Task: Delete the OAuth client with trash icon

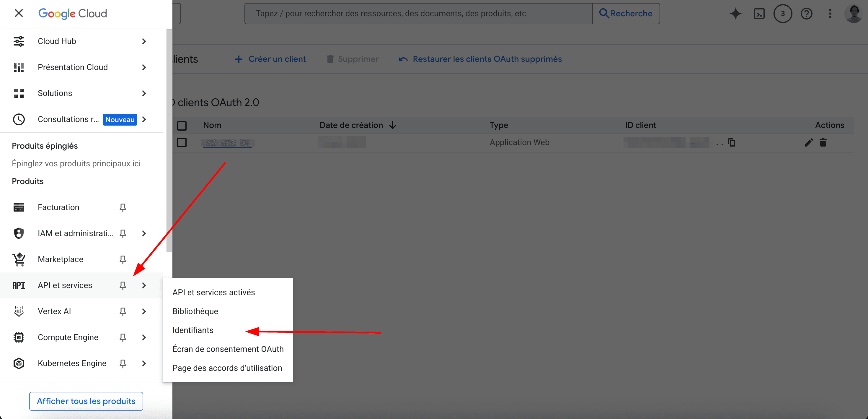Action: [823, 142]
